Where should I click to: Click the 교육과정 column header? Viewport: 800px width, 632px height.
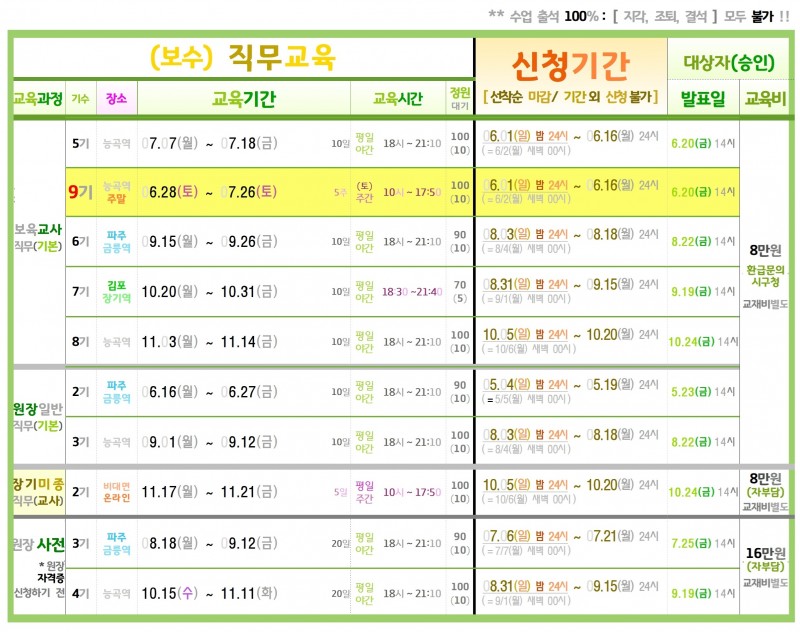(x=38, y=98)
